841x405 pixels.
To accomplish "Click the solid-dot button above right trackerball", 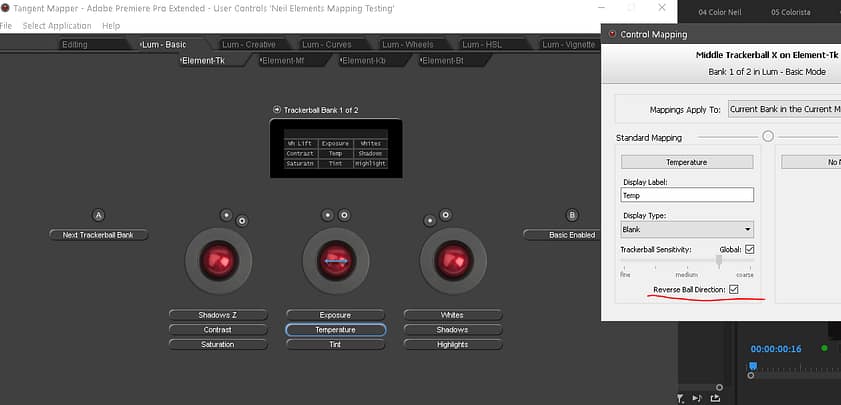I will click(429, 220).
